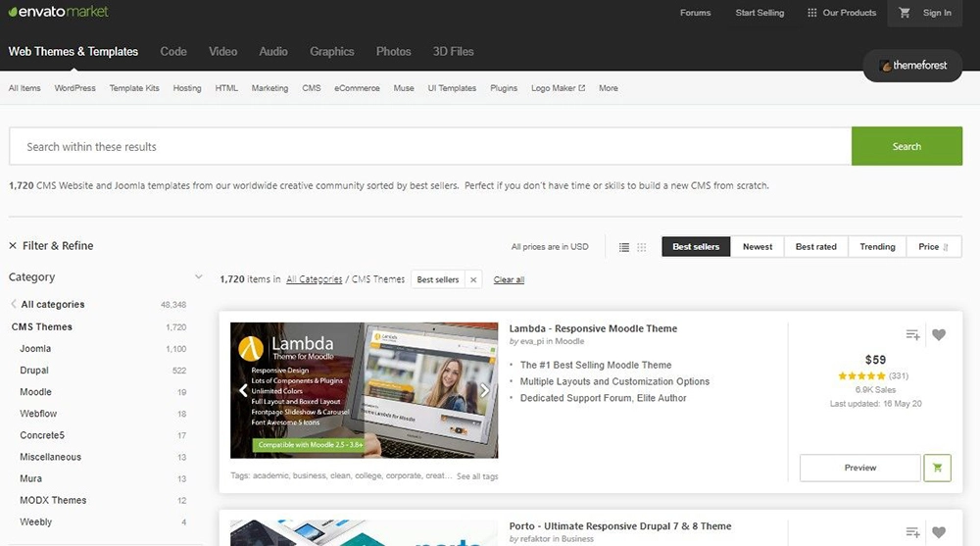Open the WordPress sub-navigation item
This screenshot has height=546, width=980.
click(x=75, y=88)
